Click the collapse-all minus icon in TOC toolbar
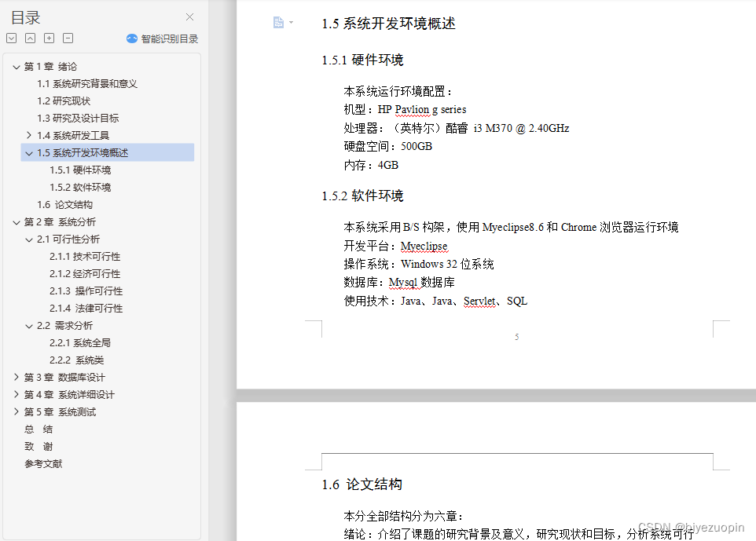Image resolution: width=756 pixels, height=541 pixels. (x=68, y=38)
